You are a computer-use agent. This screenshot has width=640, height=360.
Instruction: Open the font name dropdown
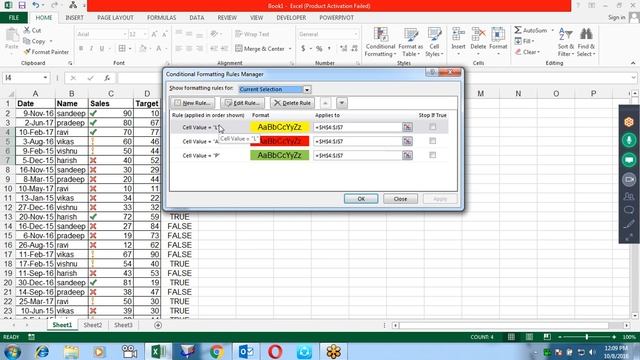tap(124, 34)
